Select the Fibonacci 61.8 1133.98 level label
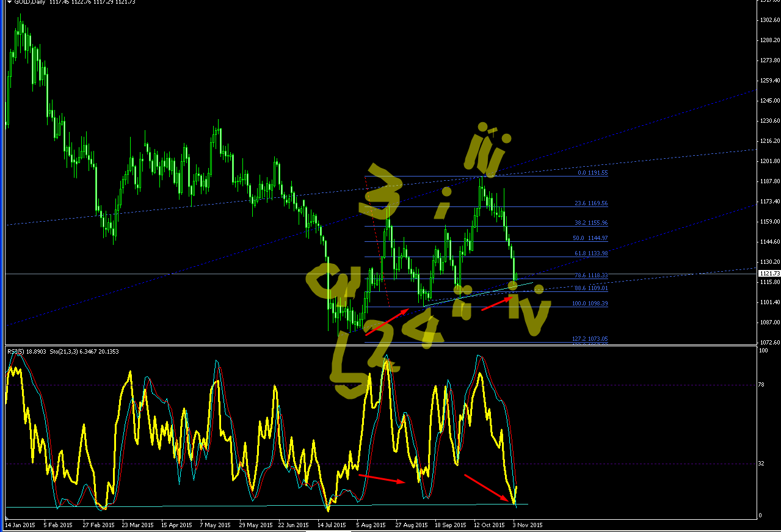Viewport: 781px width, 532px height. click(592, 253)
